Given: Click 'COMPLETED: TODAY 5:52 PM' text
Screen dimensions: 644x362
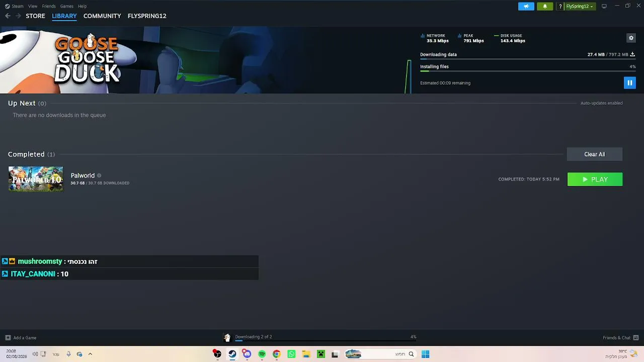Looking at the screenshot, I should click(x=529, y=179).
